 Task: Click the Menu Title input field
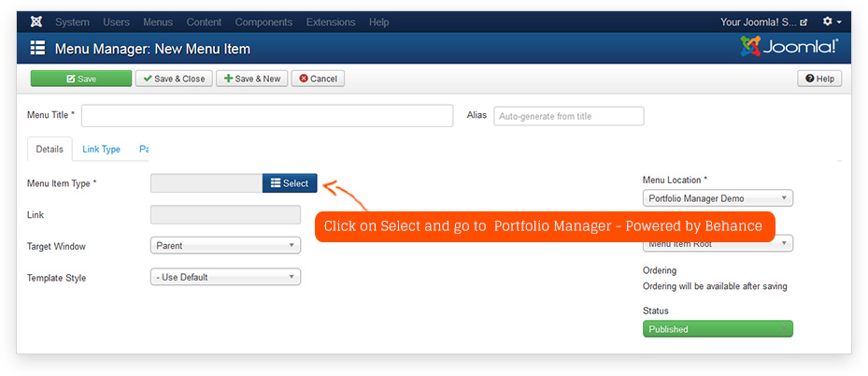(267, 115)
